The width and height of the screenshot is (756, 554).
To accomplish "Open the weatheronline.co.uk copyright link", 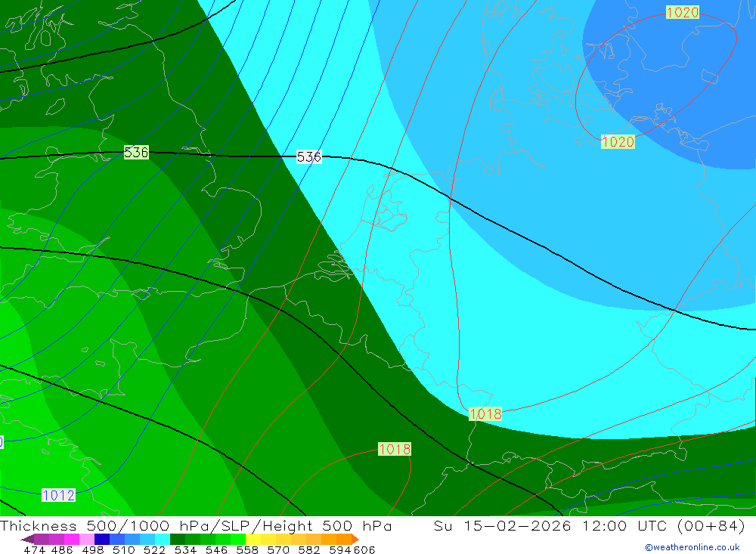I will click(x=692, y=547).
